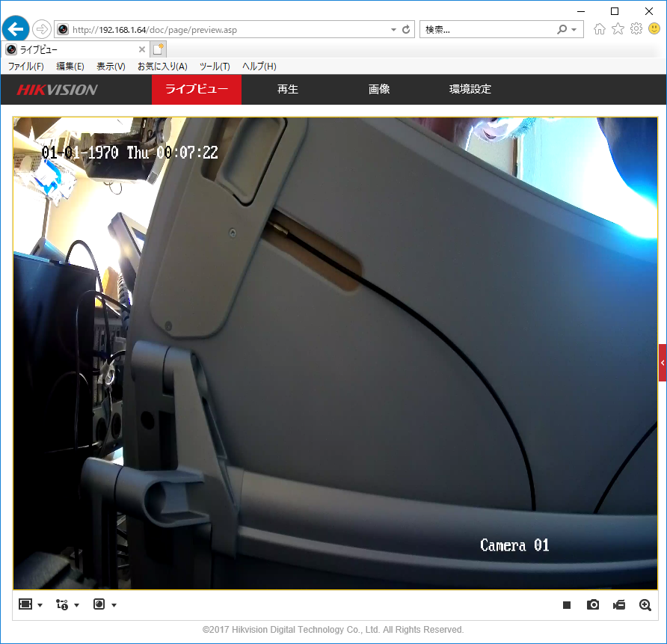Expand the window division dropdown arrow

pos(40,605)
